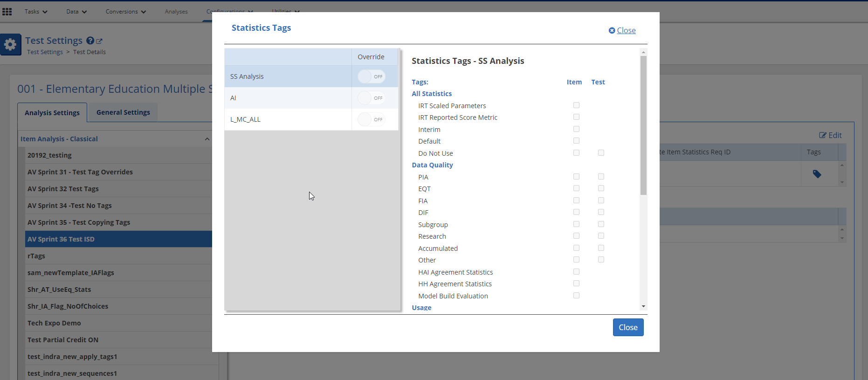Screen dimensions: 868x380
Task: Check Item box for IRT Reported Score Metric
Action: [x=576, y=117]
